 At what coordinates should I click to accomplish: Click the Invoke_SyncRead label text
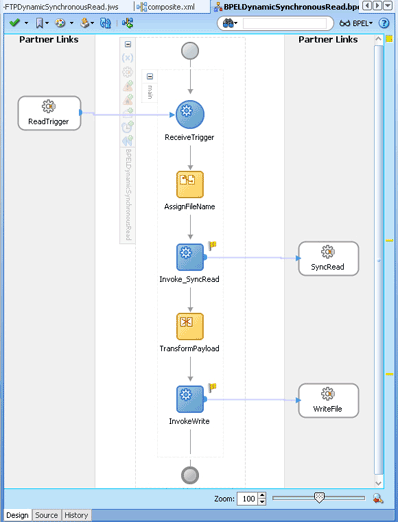[189, 279]
